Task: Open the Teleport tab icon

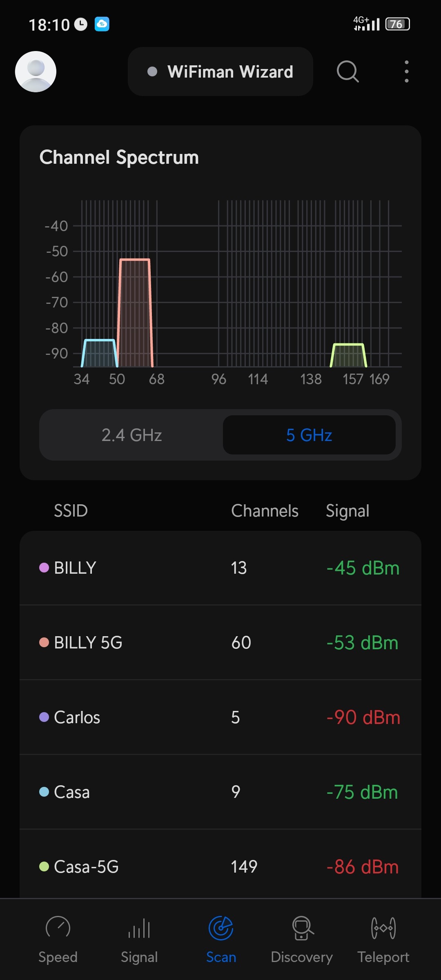Action: (x=383, y=928)
